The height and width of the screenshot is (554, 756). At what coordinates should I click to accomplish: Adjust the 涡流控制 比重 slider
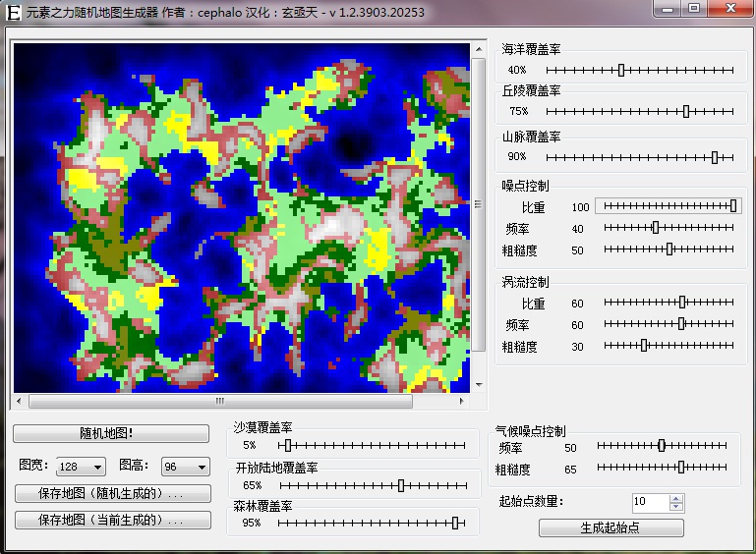tap(669, 303)
